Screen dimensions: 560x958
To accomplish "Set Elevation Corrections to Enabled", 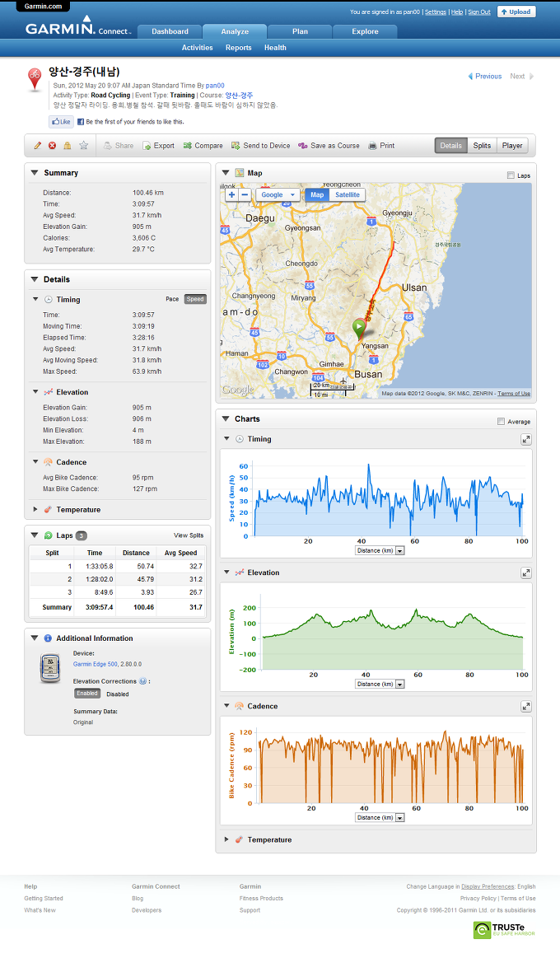I will [87, 694].
